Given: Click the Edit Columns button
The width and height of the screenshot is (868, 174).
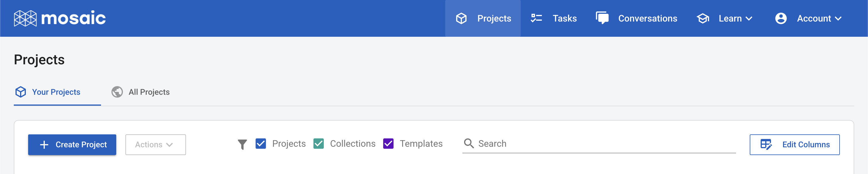Looking at the screenshot, I should [795, 145].
